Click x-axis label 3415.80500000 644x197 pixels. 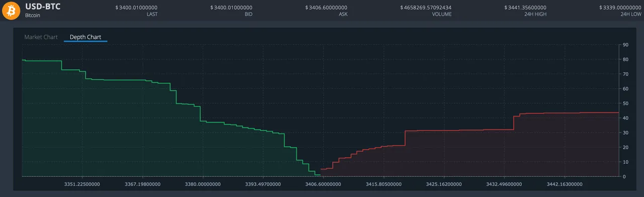(383, 184)
